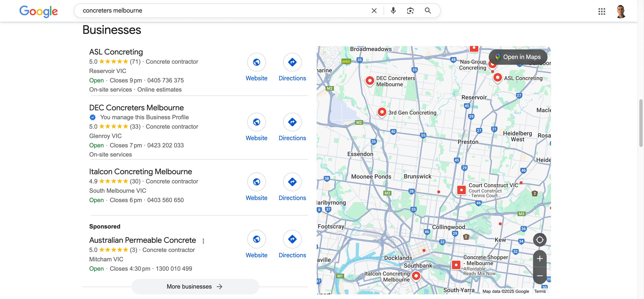Open the ASL Concreting listing title
The height and width of the screenshot is (299, 644).
[x=116, y=52]
